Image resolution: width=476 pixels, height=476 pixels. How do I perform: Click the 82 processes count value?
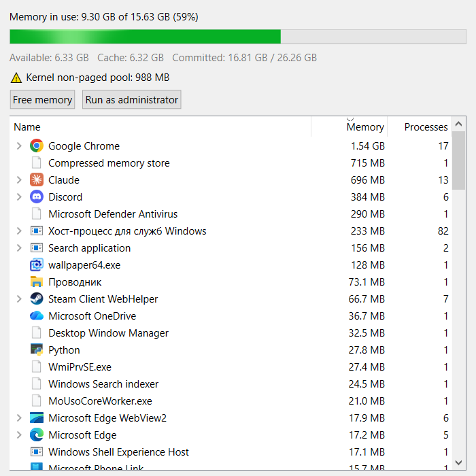(x=443, y=231)
